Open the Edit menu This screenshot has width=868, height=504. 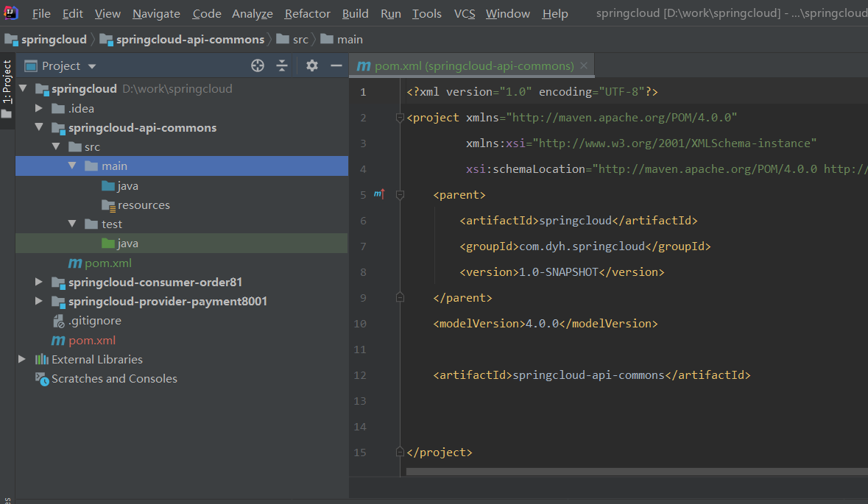(73, 13)
